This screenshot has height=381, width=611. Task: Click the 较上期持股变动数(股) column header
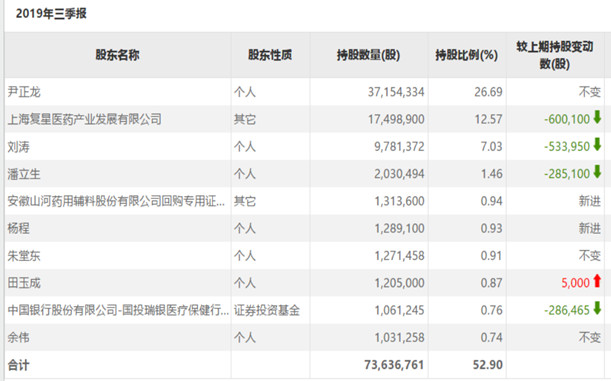555,55
